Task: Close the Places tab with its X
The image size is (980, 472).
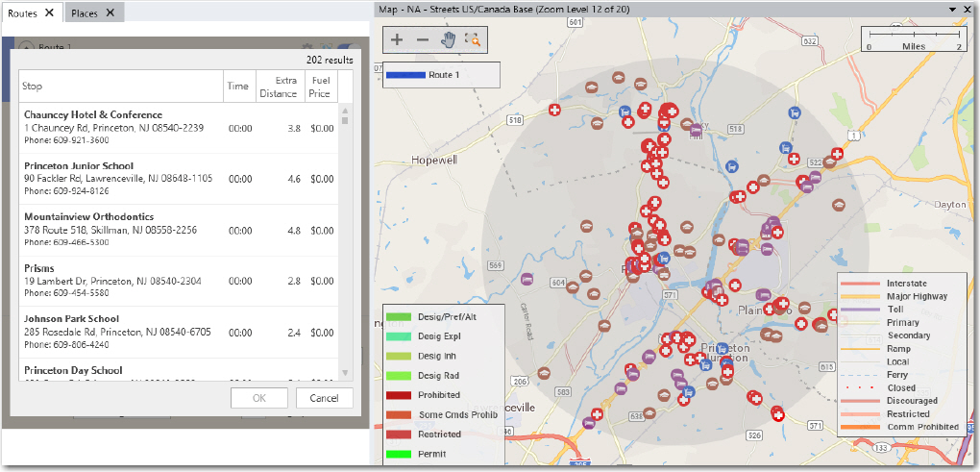Action: (x=110, y=12)
